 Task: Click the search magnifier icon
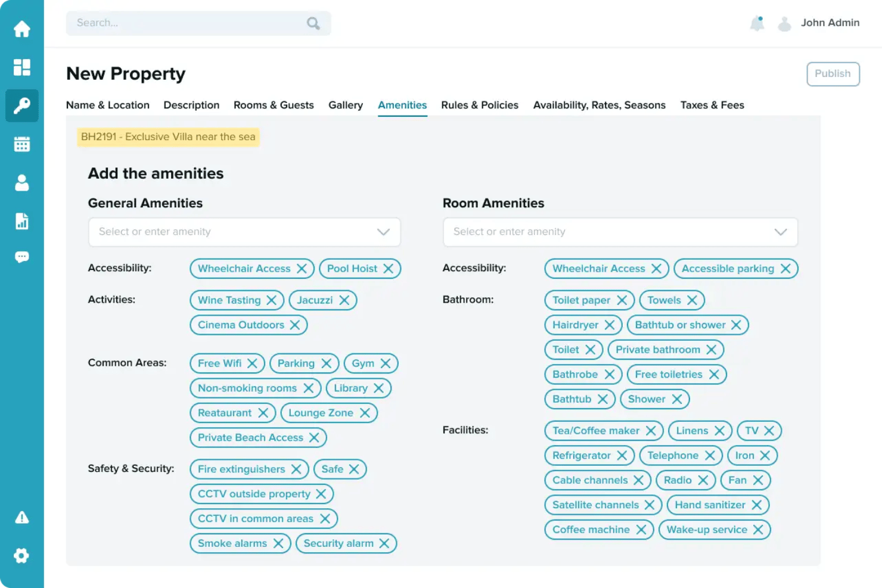pyautogui.click(x=313, y=23)
